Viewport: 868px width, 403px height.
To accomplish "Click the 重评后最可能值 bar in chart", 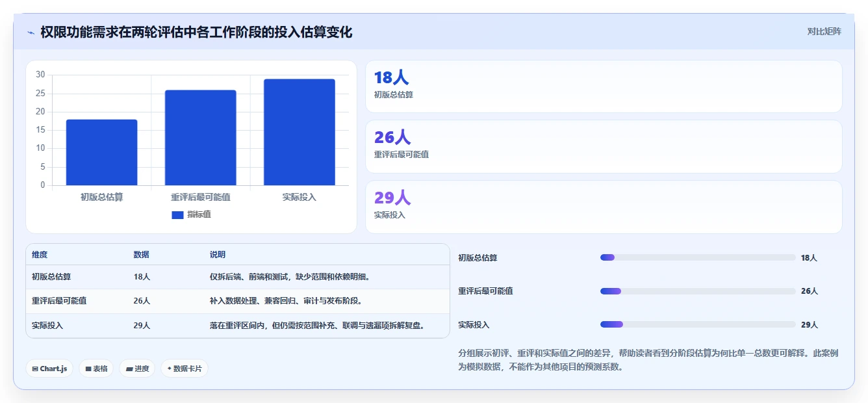I will pyautogui.click(x=200, y=138).
